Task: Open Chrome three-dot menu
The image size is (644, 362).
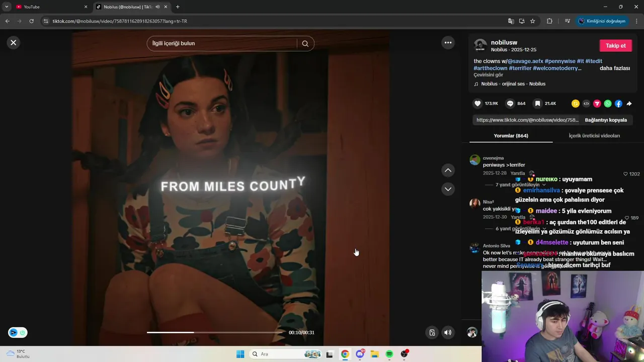Action: (x=636, y=21)
